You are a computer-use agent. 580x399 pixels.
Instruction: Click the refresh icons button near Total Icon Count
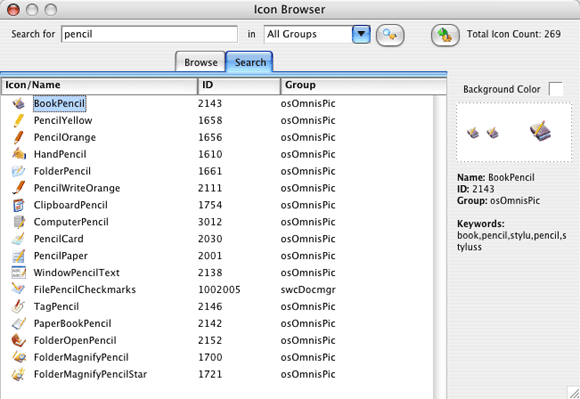point(445,35)
